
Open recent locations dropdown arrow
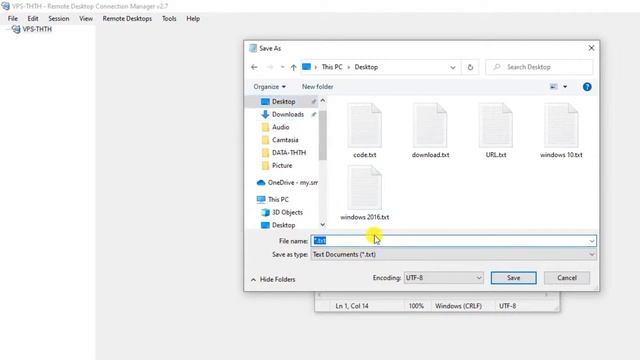coord(282,67)
